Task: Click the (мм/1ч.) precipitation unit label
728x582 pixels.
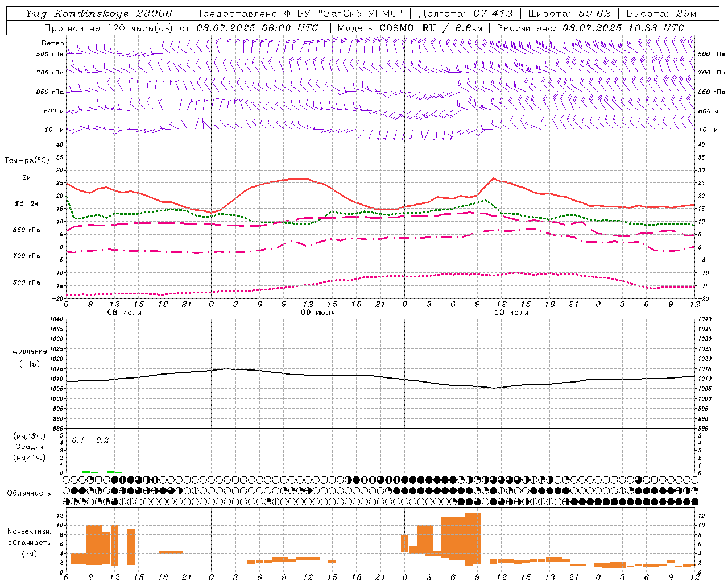Action: 30,458
